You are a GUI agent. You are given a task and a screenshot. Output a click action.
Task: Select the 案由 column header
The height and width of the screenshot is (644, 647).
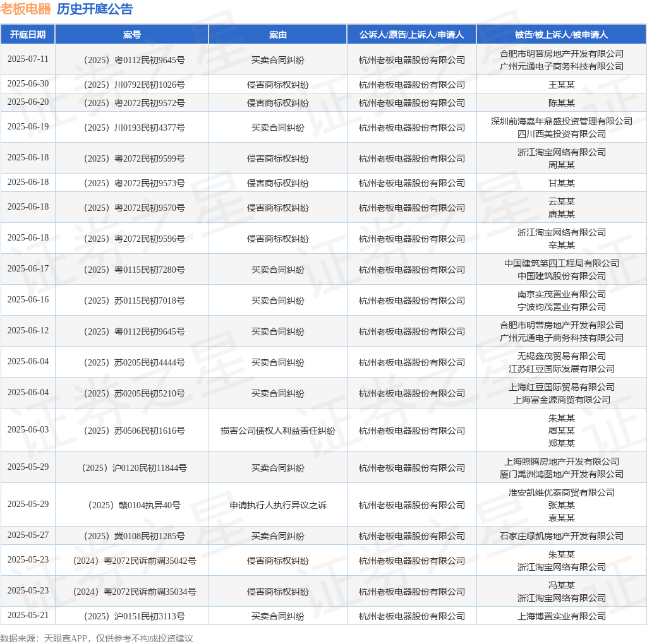click(278, 35)
